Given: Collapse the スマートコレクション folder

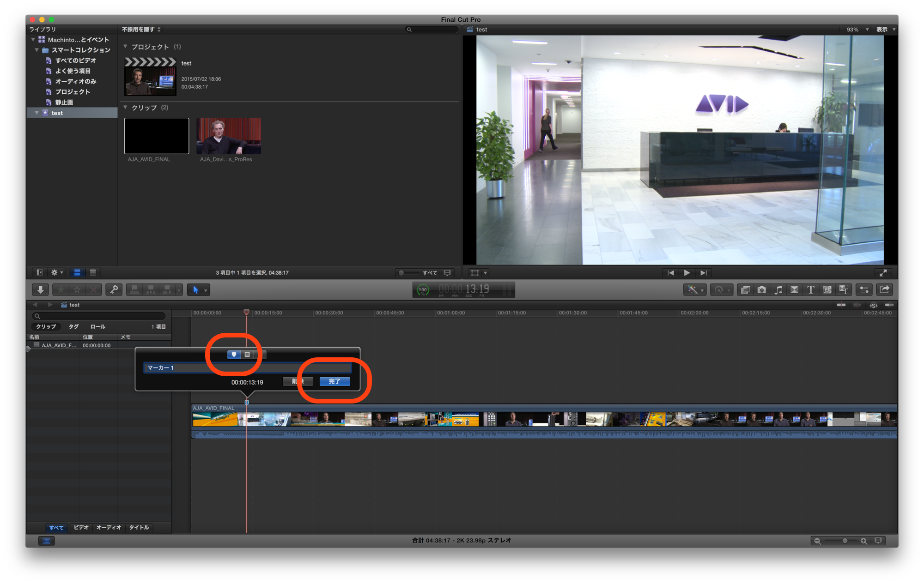Looking at the screenshot, I should coord(36,50).
